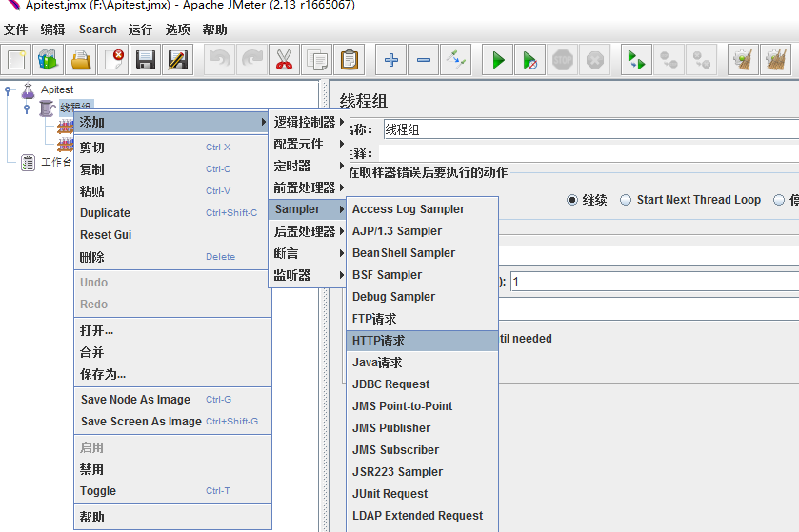
Task: Click the Paste clipboard icon
Action: 350,60
